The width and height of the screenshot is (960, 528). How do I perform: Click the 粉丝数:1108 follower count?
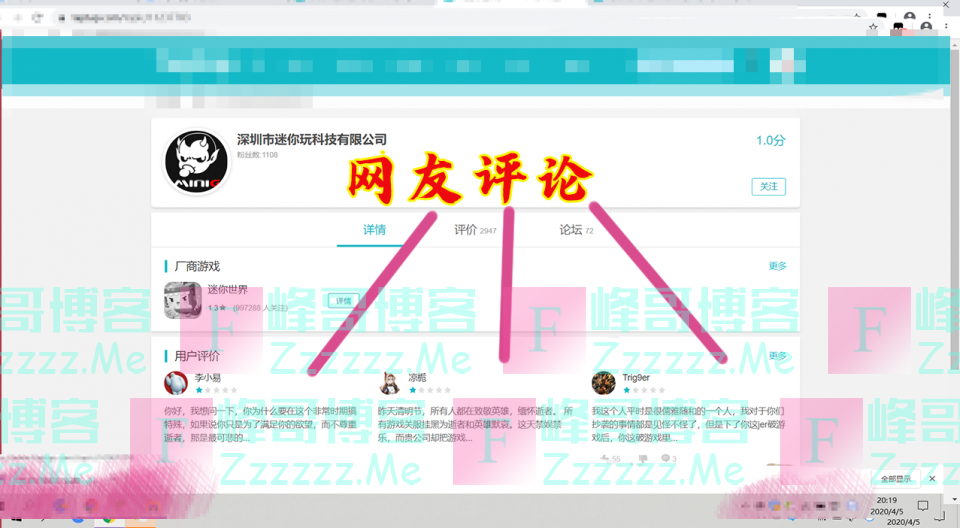click(257, 155)
